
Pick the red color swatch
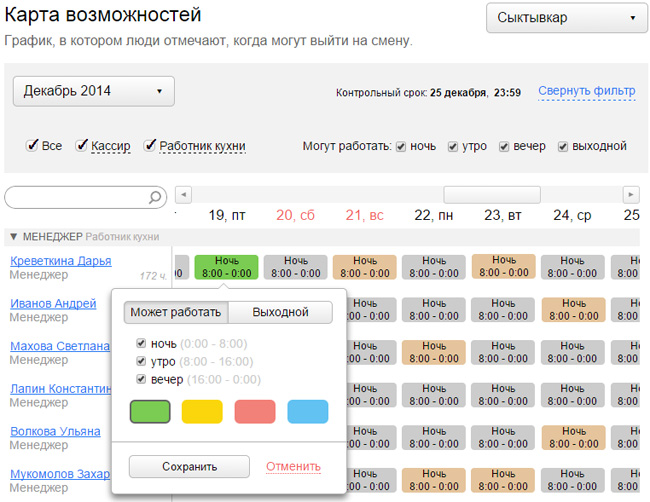pyautogui.click(x=255, y=412)
